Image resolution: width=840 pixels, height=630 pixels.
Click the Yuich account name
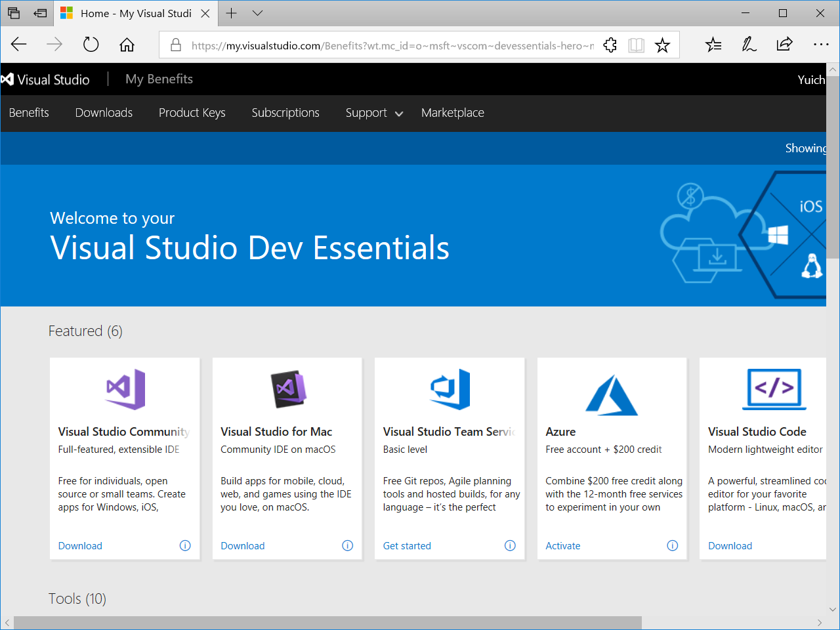[811, 79]
